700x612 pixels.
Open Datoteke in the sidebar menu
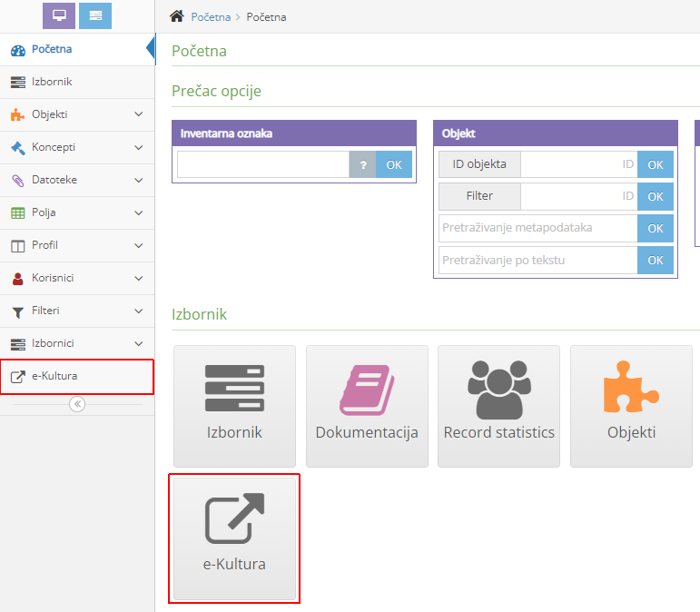(77, 180)
